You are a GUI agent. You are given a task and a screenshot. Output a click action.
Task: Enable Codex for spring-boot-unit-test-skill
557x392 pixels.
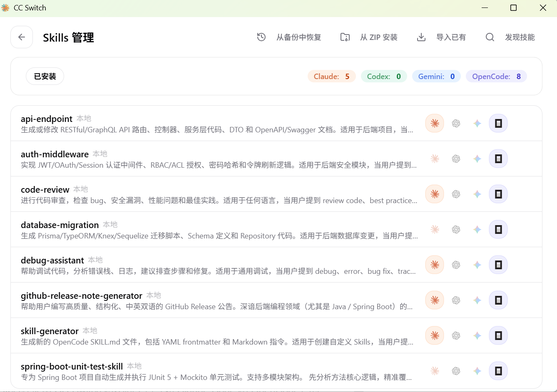(x=456, y=371)
